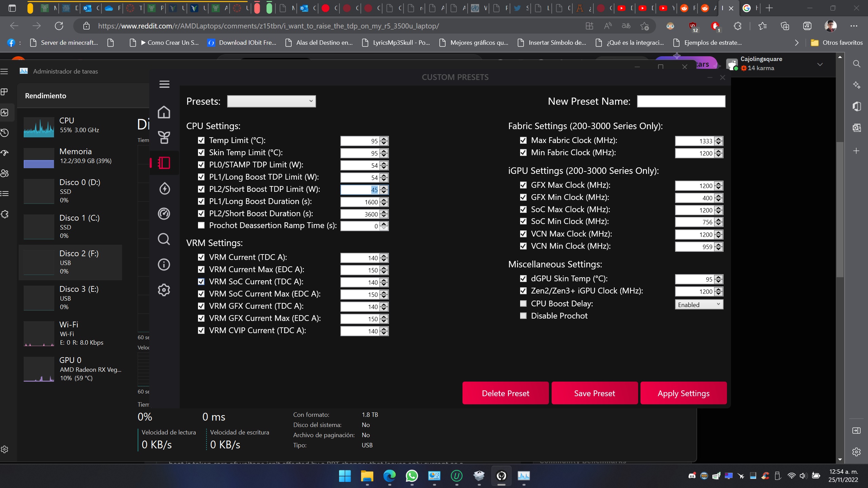The width and height of the screenshot is (868, 488).
Task: Enable the Disable Prochot checkbox
Action: tap(523, 316)
